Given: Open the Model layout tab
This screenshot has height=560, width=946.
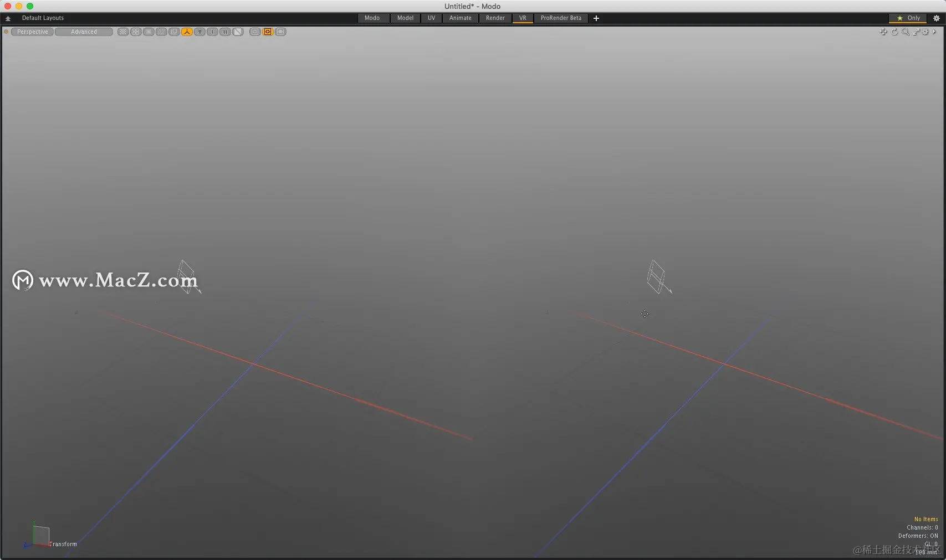Looking at the screenshot, I should pos(405,18).
